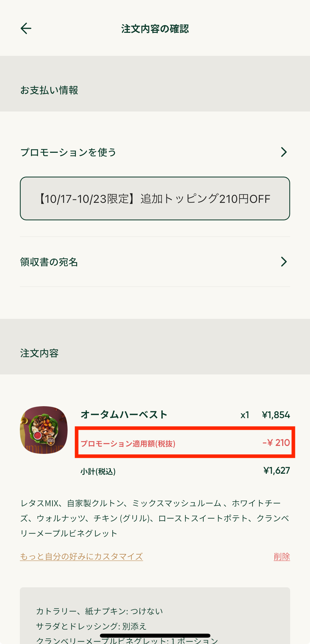
Task: Tap the ingredients list starting with レタスMIX
Action: [x=155, y=518]
